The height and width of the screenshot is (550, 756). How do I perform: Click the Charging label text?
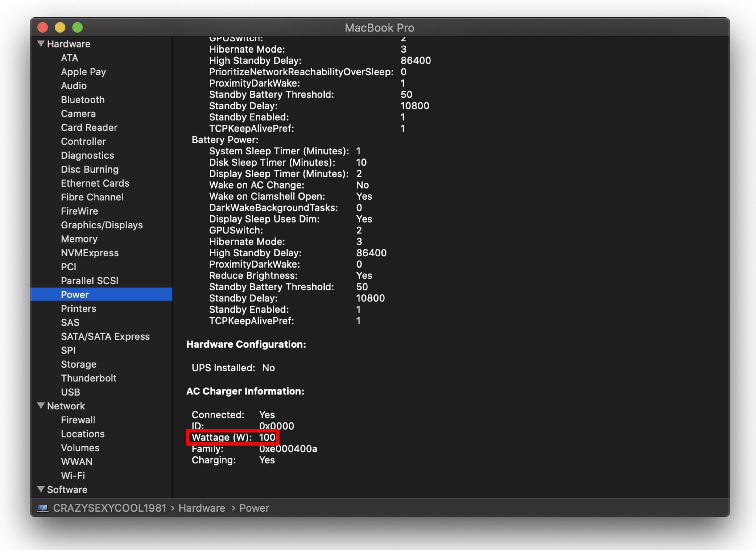click(213, 460)
